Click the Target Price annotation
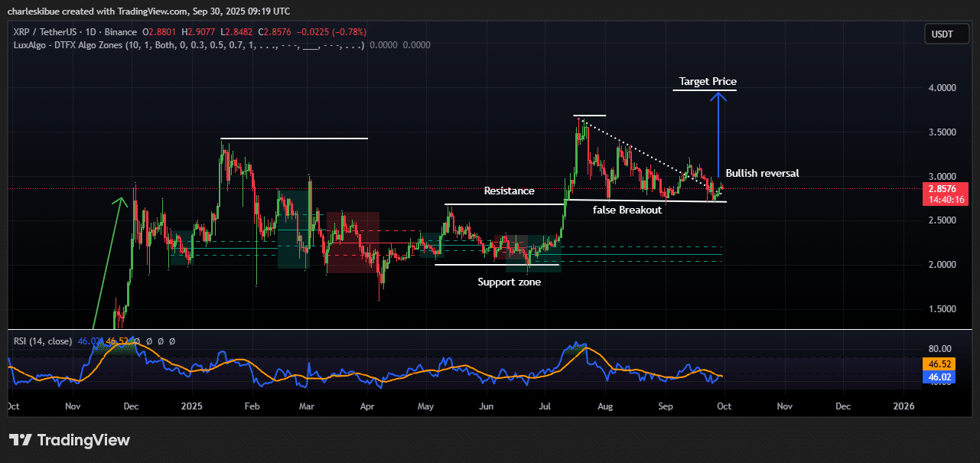980x463 pixels. coord(708,81)
